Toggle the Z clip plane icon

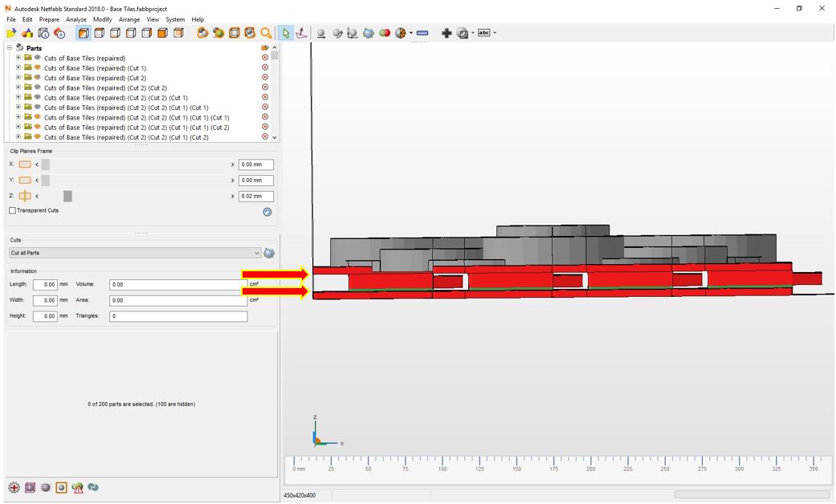[25, 196]
